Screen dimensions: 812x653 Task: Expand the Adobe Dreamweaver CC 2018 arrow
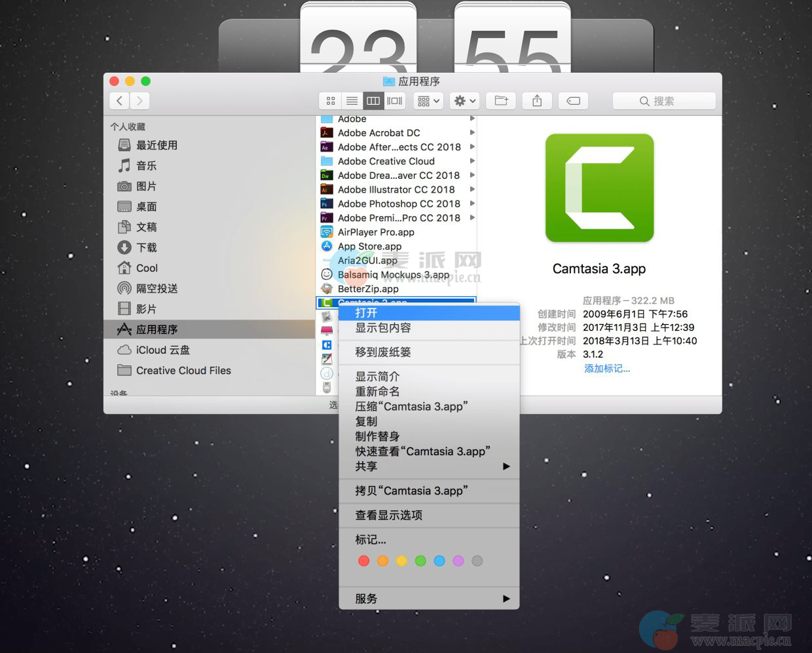(x=472, y=175)
